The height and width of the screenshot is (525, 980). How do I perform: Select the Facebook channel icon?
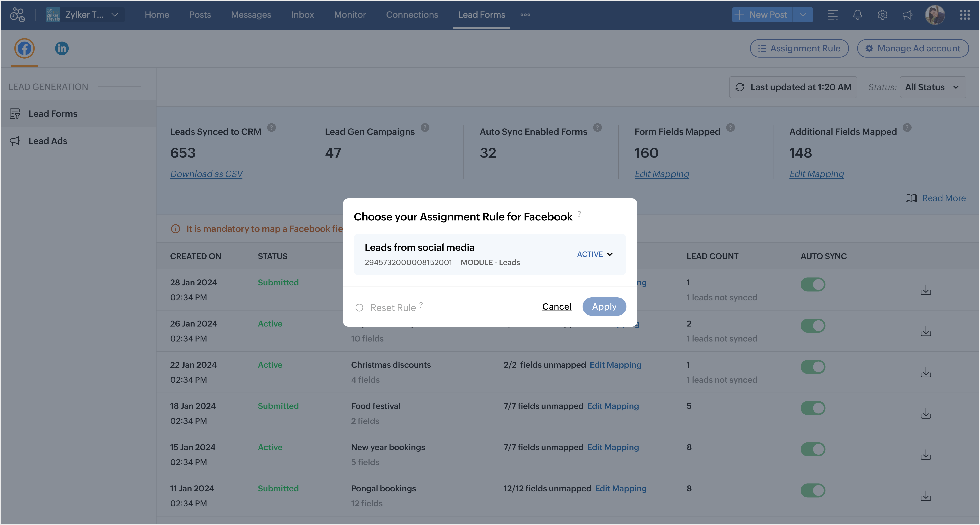24,48
